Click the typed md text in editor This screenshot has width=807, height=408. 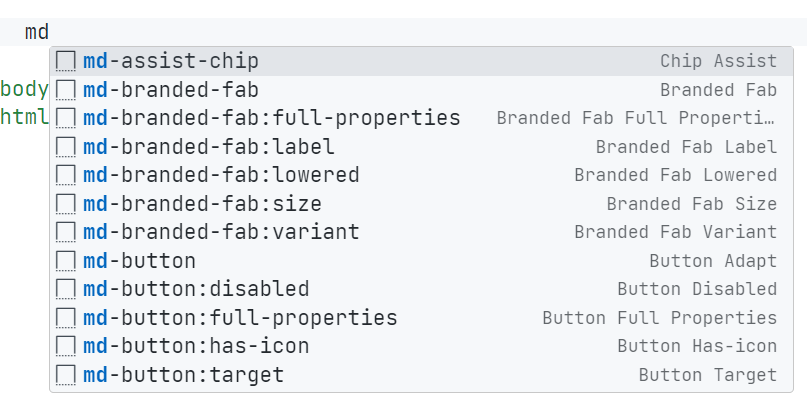(x=37, y=32)
